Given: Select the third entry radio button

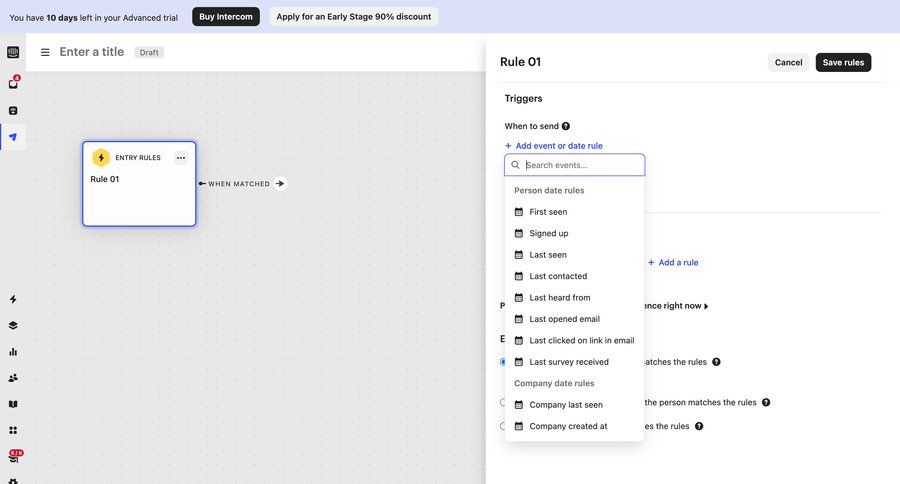Looking at the screenshot, I should tap(503, 426).
